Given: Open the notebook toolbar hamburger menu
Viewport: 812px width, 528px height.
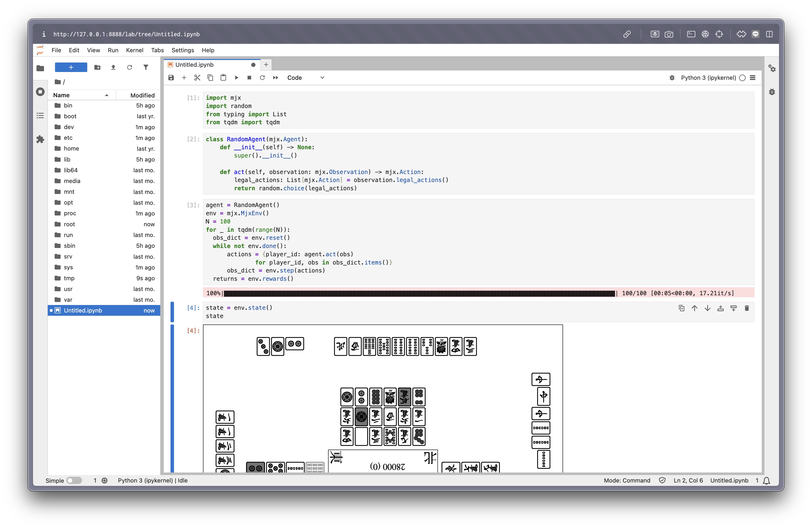Looking at the screenshot, I should point(753,78).
